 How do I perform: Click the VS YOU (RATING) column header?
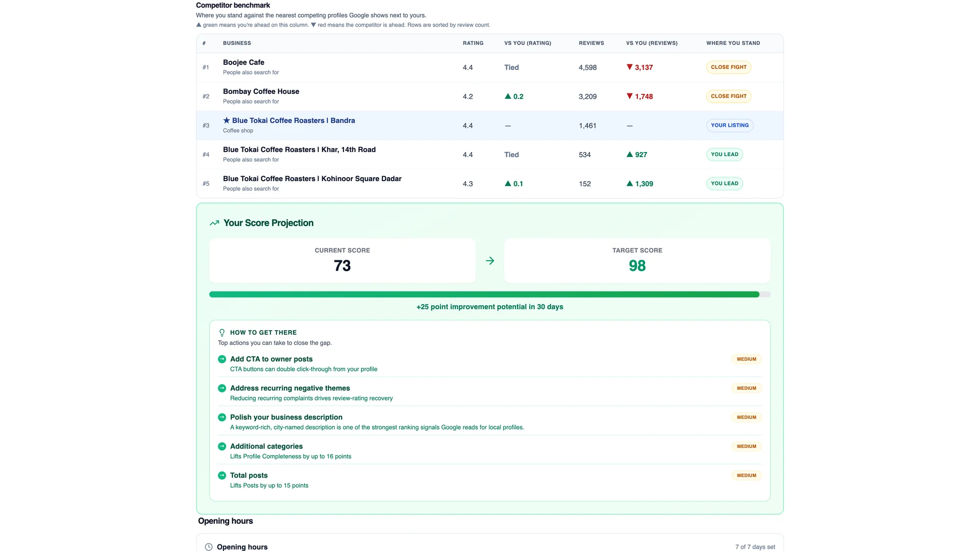528,43
